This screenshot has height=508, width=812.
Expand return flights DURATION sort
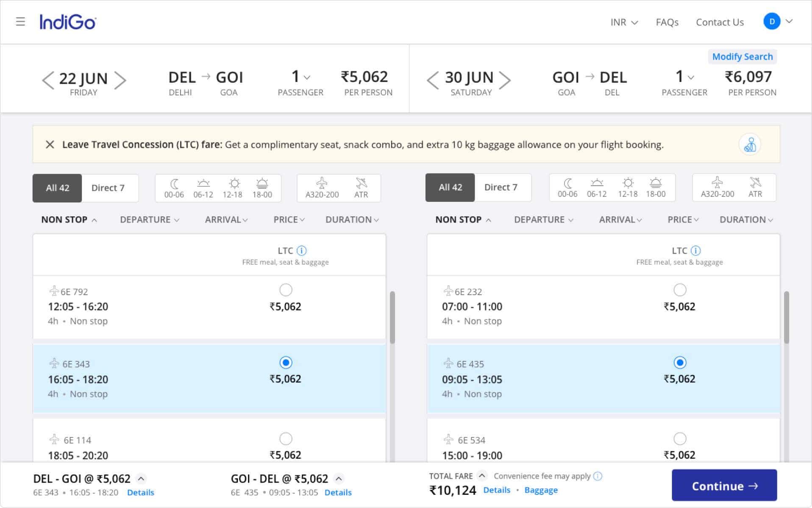[x=745, y=220]
